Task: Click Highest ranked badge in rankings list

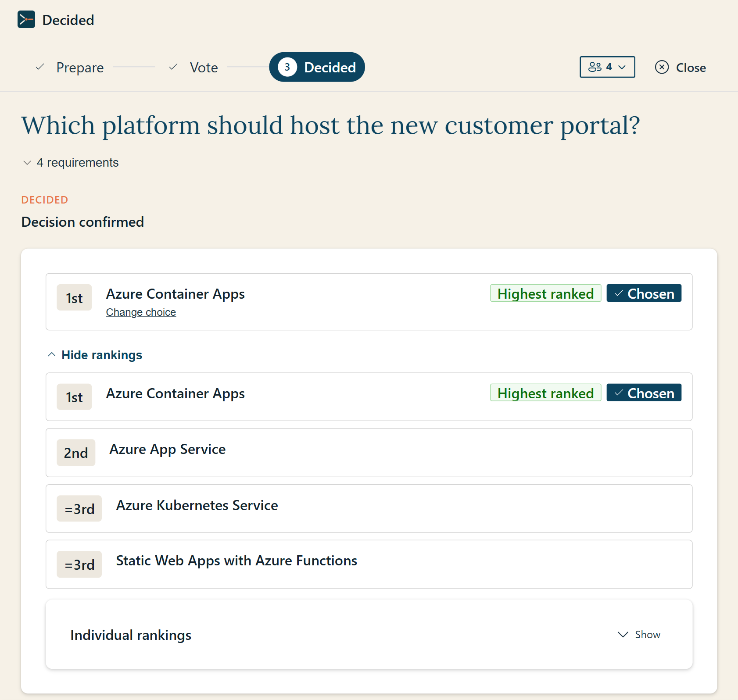Action: 545,393
